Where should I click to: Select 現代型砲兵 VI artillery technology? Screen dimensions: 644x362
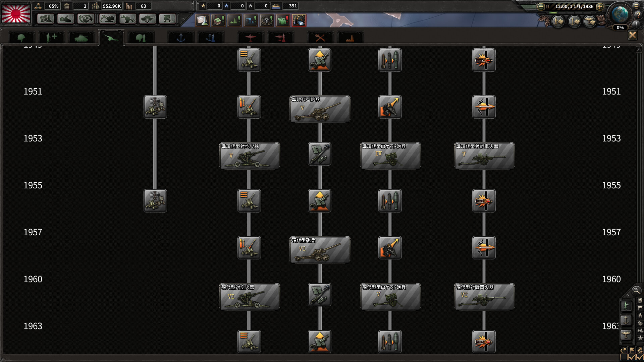(320, 250)
